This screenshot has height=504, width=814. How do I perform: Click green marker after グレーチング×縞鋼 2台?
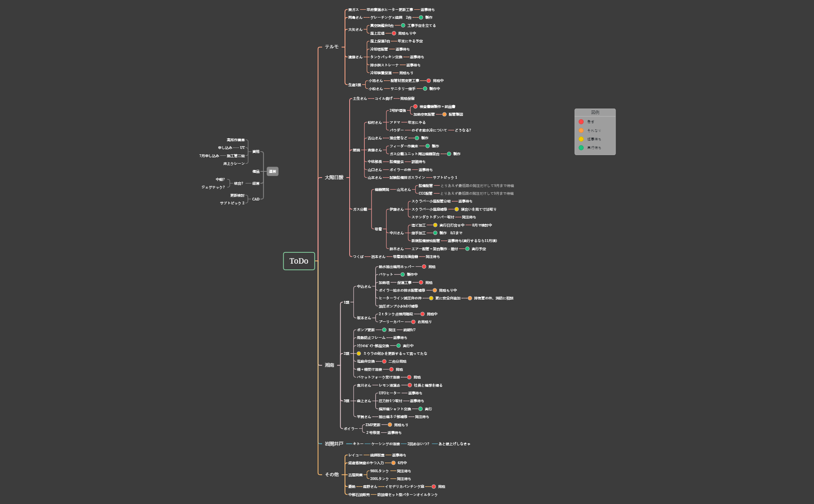(x=421, y=17)
